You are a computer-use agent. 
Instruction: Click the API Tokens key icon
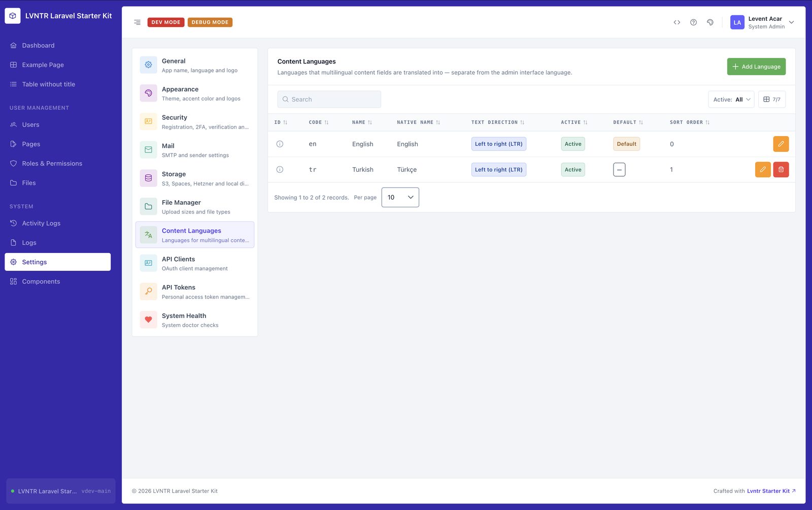point(148,292)
